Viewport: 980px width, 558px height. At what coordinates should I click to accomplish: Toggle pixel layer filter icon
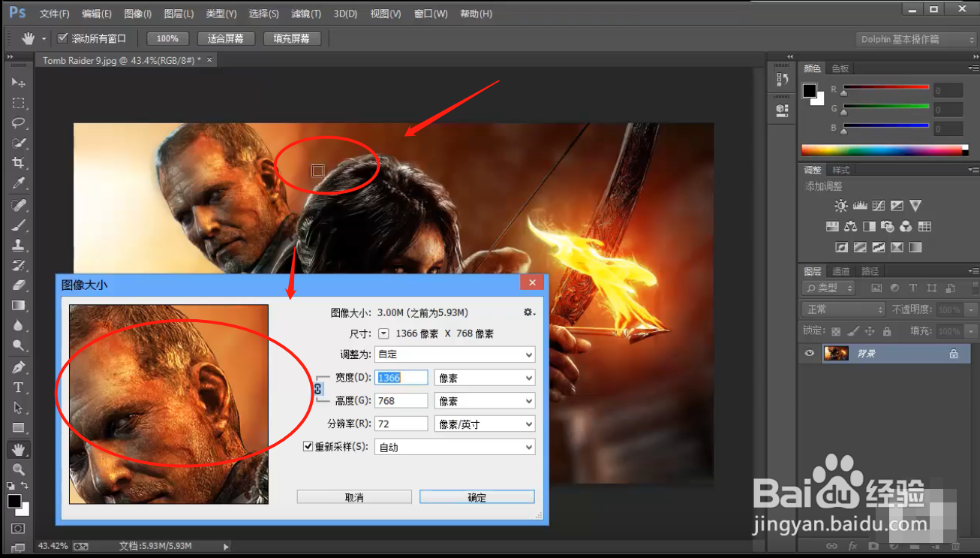coord(876,288)
